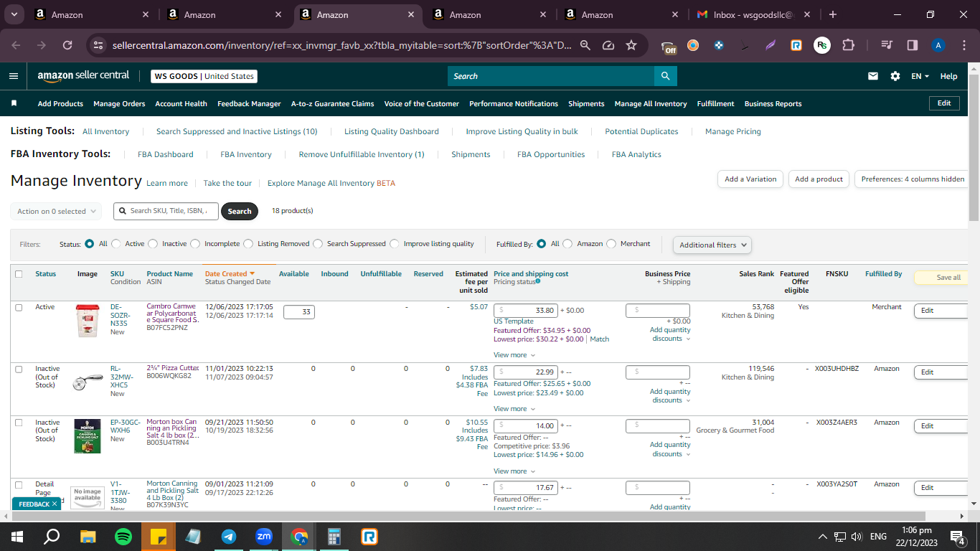Select Fulfilled By Amazon radio button

(x=567, y=244)
